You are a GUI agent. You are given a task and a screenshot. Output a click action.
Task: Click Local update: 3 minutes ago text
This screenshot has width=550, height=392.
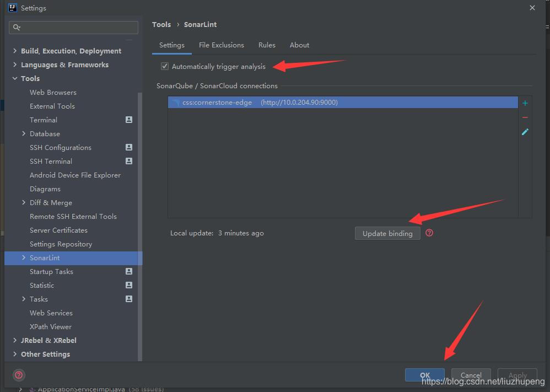pyautogui.click(x=217, y=233)
